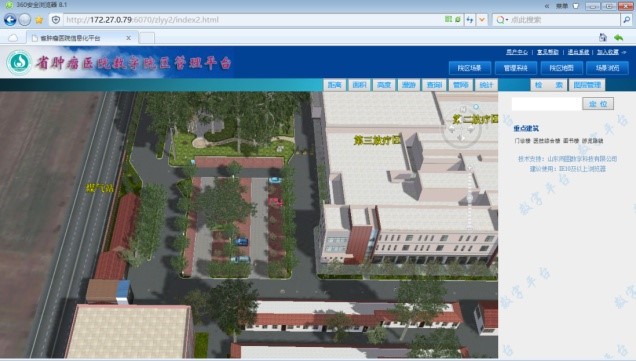
Task: Click the 院区场景 navigation button
Action: [x=470, y=68]
